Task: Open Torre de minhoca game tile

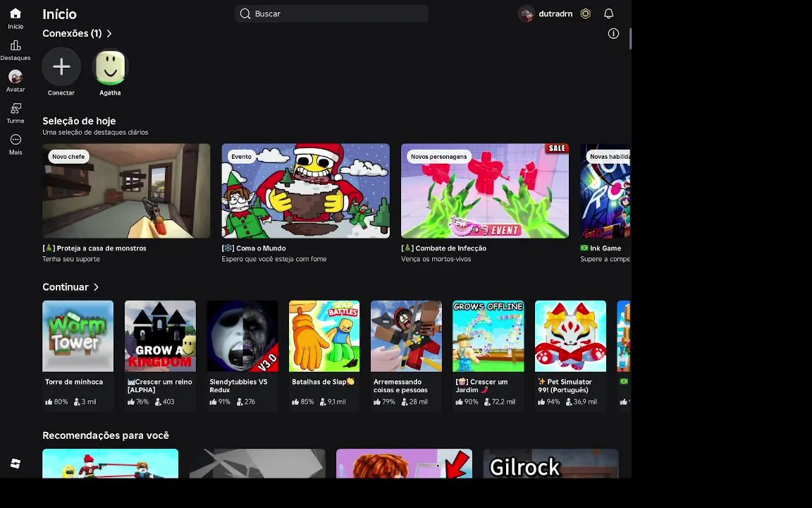Action: pos(78,336)
